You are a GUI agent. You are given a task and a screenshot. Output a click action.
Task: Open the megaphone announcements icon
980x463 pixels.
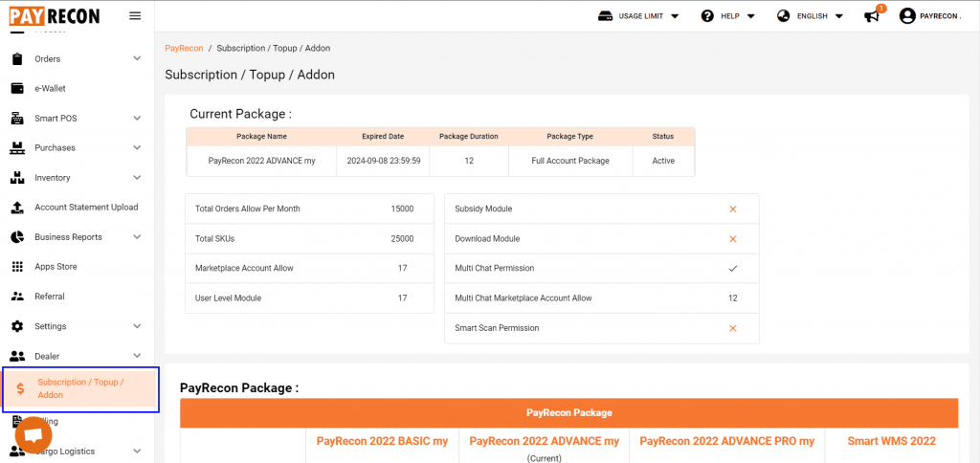click(x=872, y=16)
